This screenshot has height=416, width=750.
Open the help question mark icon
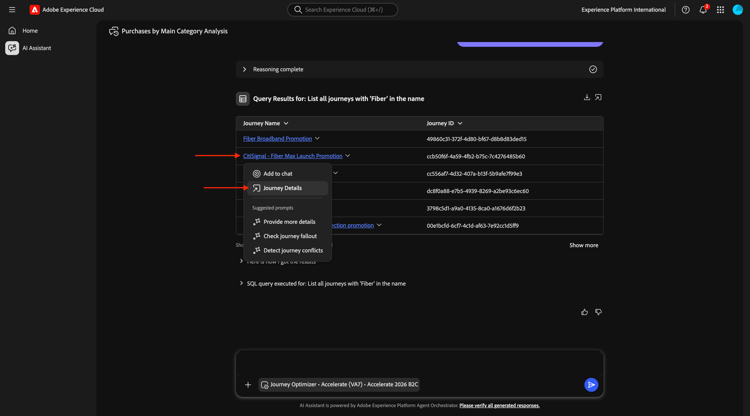pos(685,10)
